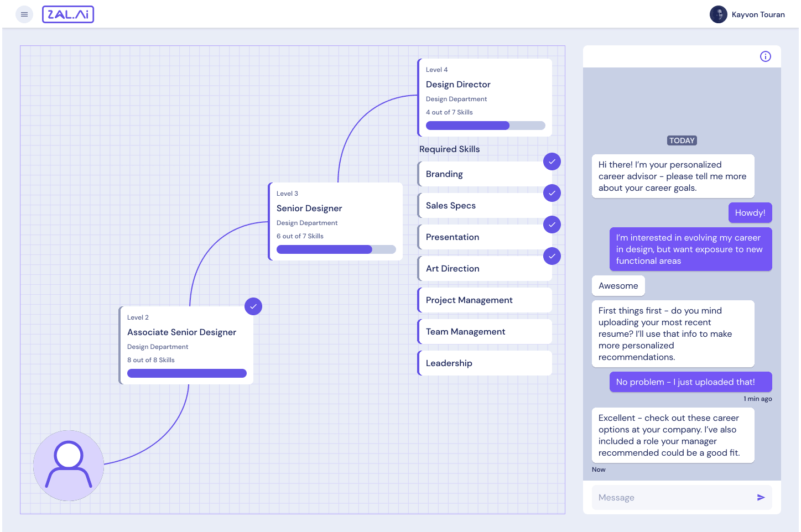Click Kayvon Touran's profile avatar

click(718, 14)
